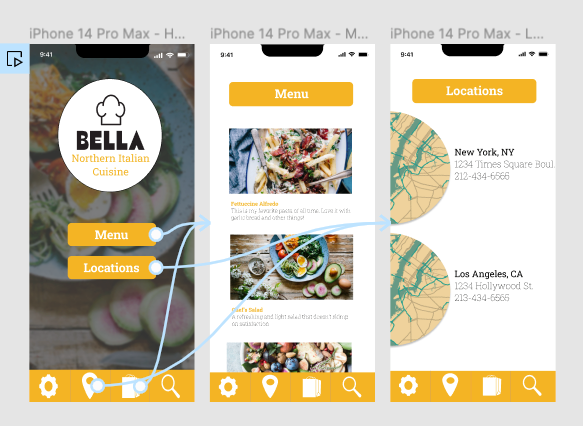Select the settings gear icon on Home frame

pyautogui.click(x=49, y=386)
